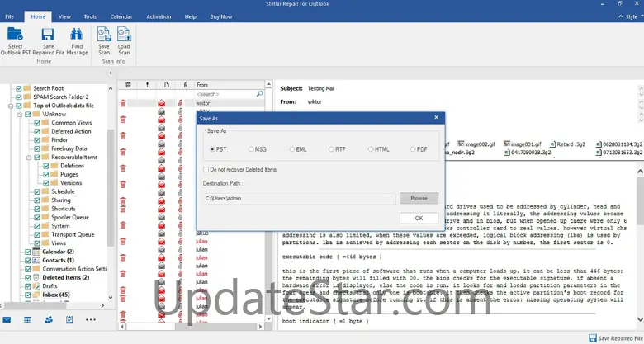
Task: Select Spooler Queue folder
Action: click(70, 218)
